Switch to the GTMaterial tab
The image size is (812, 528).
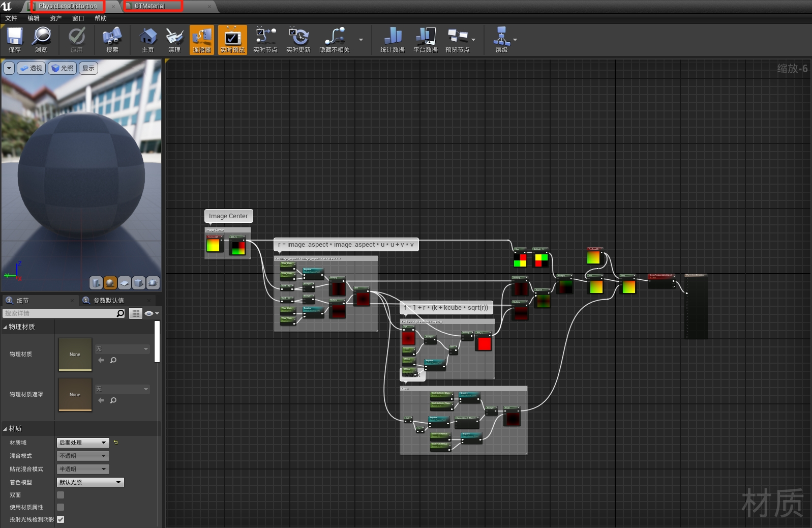click(149, 6)
